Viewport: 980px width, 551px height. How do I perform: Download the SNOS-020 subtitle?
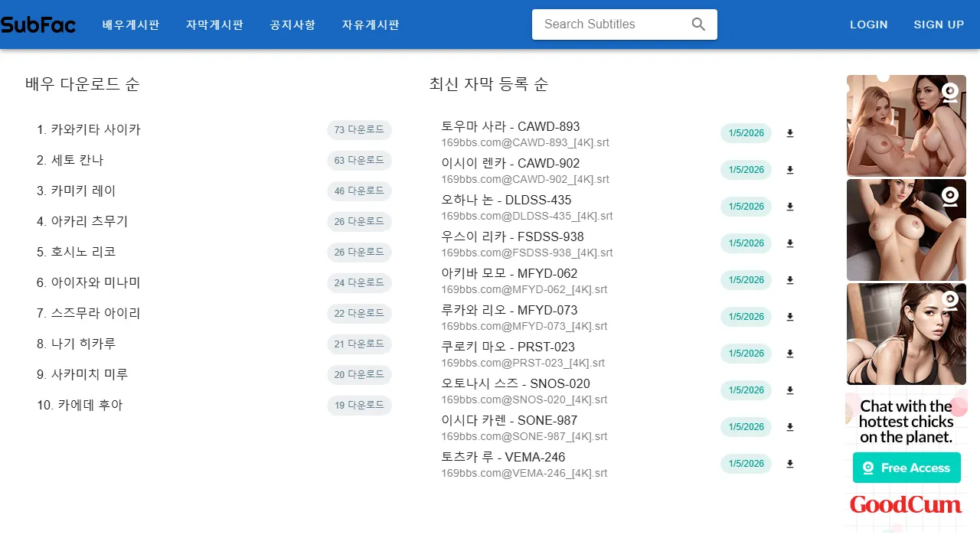[x=789, y=390]
